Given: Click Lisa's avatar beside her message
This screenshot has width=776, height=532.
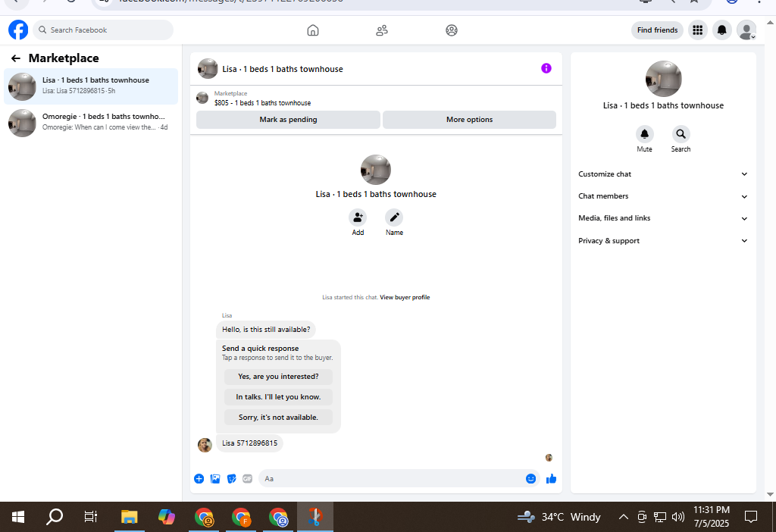Looking at the screenshot, I should [205, 445].
